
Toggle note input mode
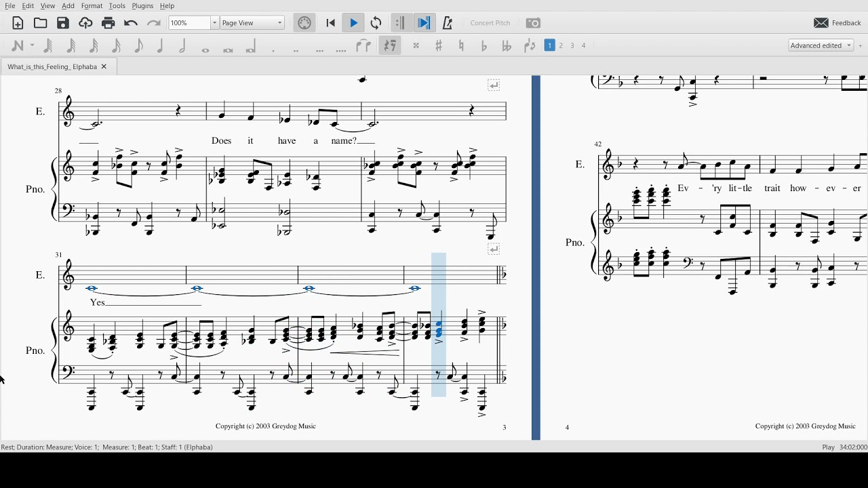point(18,45)
